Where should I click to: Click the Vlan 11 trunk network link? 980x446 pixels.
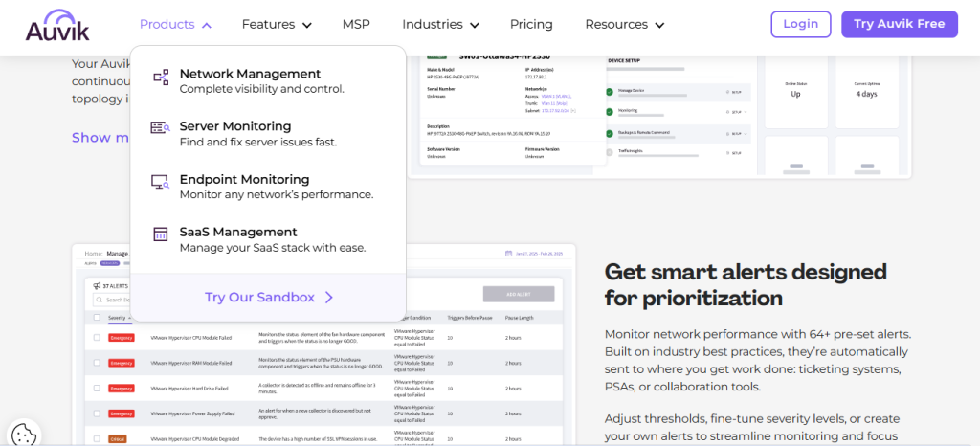pyautogui.click(x=555, y=103)
